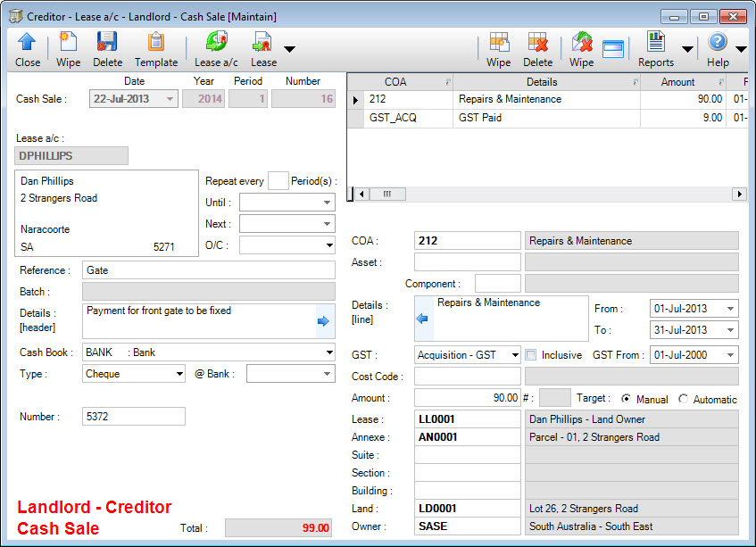
Task: Open the O/C dropdown
Action: (329, 245)
